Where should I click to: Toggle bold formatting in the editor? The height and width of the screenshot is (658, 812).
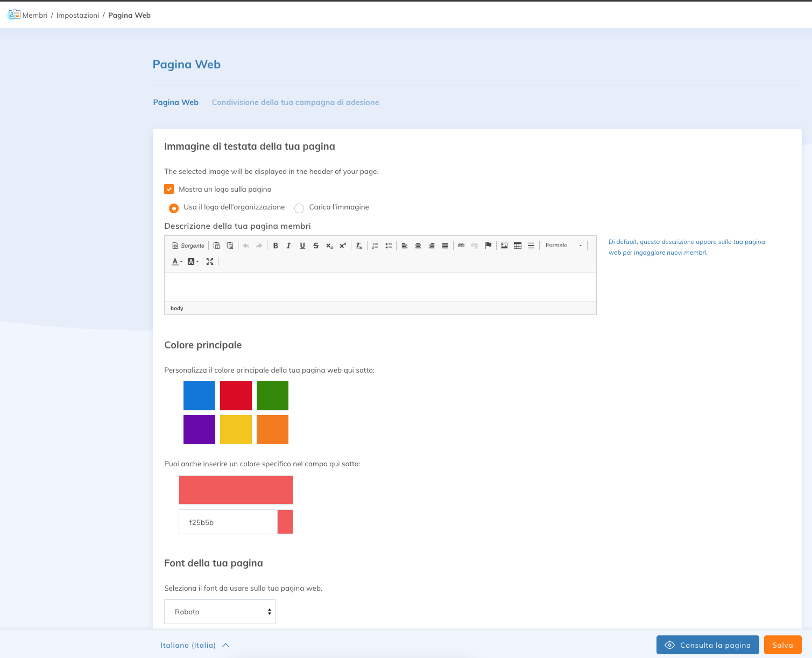[276, 246]
